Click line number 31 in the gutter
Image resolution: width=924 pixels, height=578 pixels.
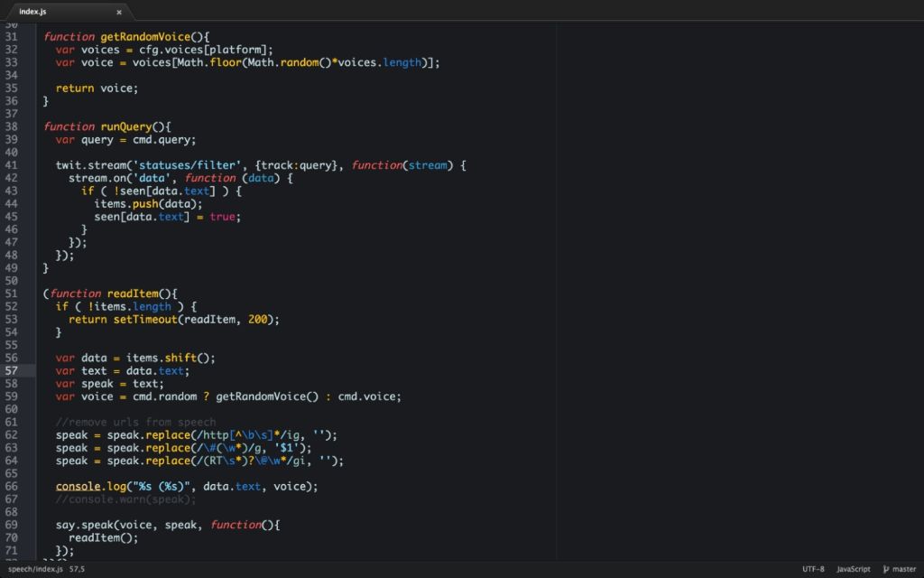12,36
